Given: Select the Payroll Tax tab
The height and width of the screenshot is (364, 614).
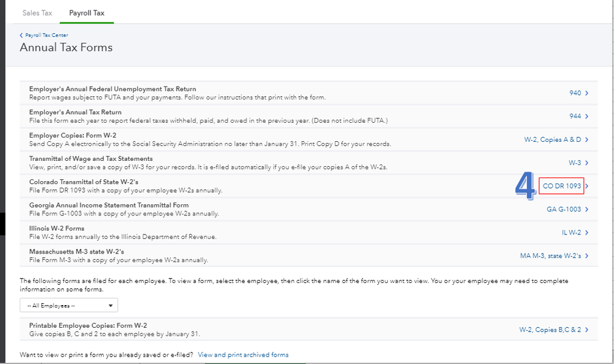Looking at the screenshot, I should pyautogui.click(x=87, y=13).
